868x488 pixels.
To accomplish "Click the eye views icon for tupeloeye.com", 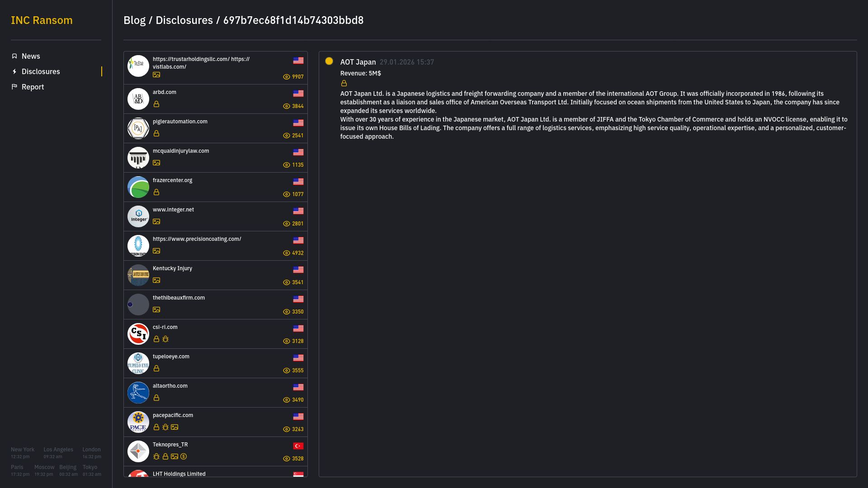I will coord(286,371).
